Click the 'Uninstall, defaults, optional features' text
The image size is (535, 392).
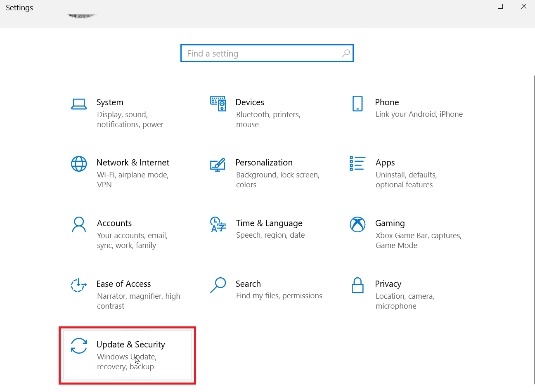click(x=406, y=180)
